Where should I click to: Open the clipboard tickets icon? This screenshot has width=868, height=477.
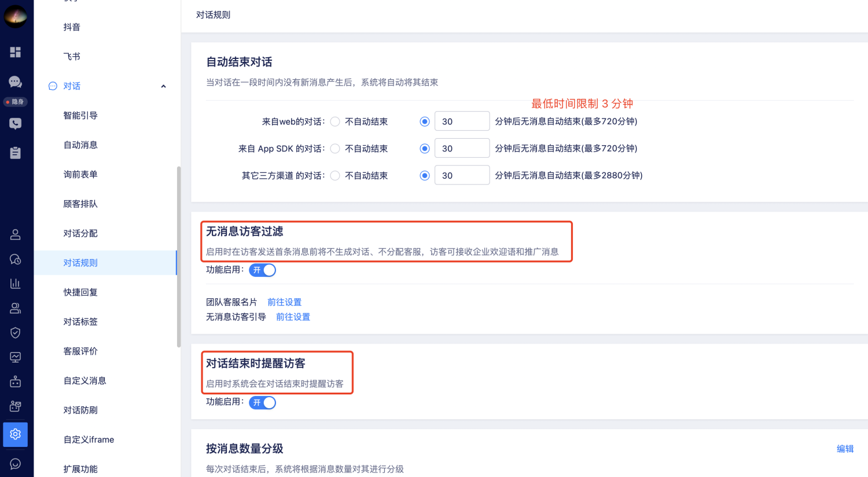(16, 153)
